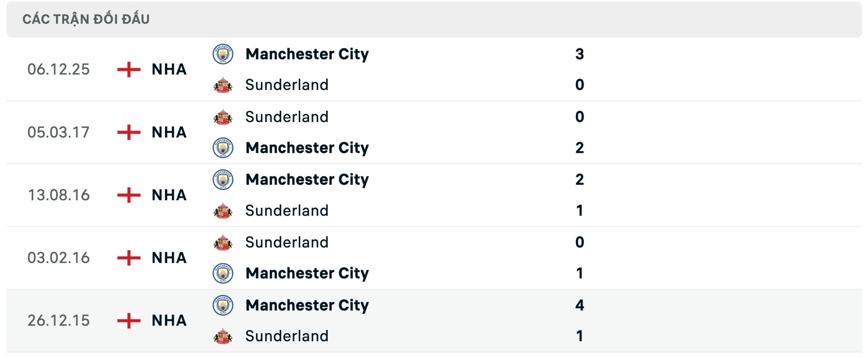Screen dimensions: 868x358
Task: Click the NHA competition label in the 26.12.15 row
Action: (169, 320)
